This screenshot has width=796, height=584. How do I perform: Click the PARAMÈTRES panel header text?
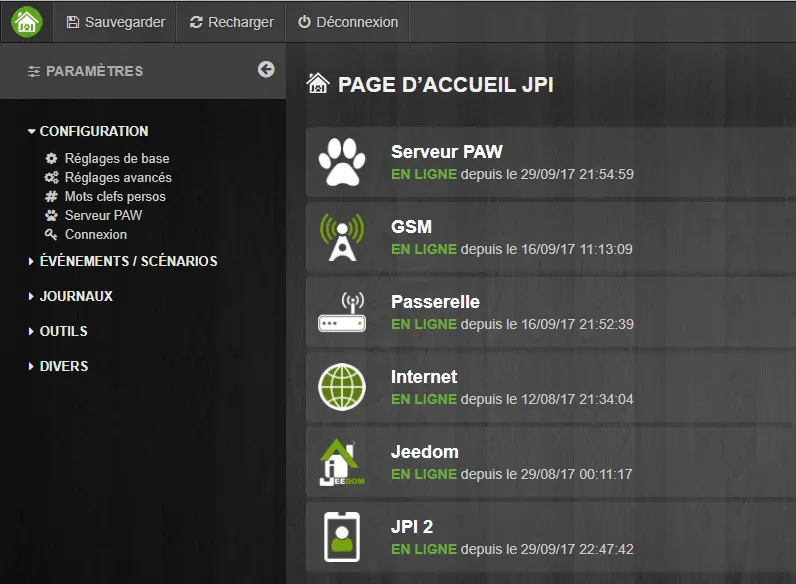tap(94, 71)
